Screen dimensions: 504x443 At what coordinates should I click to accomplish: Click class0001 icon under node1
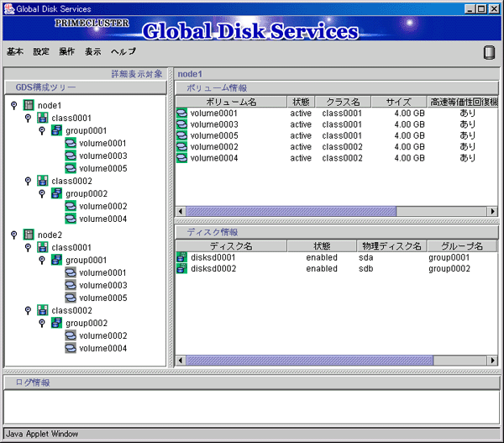[x=43, y=118]
